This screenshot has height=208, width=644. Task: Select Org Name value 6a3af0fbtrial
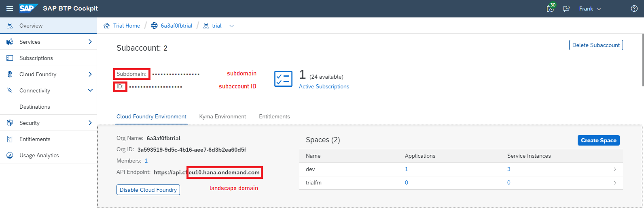(x=163, y=138)
